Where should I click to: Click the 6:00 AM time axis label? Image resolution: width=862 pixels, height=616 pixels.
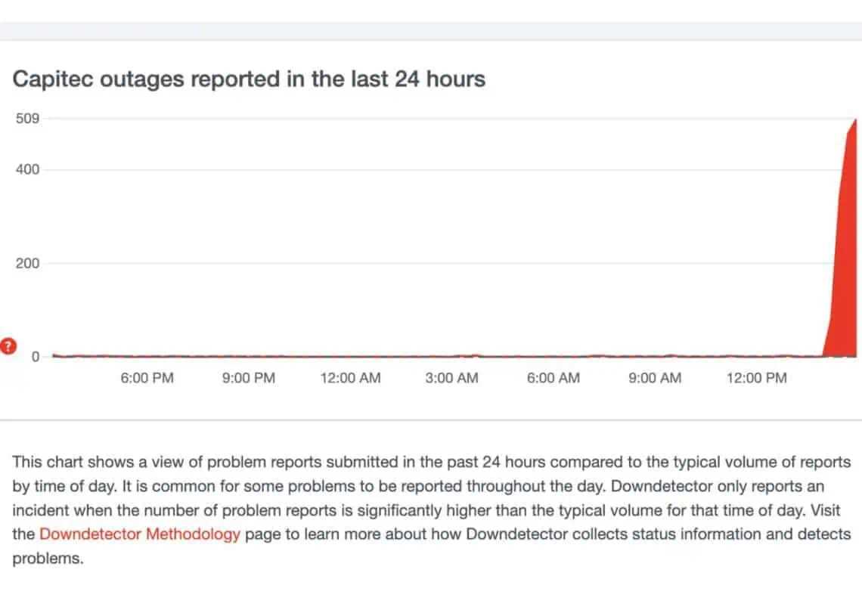553,378
